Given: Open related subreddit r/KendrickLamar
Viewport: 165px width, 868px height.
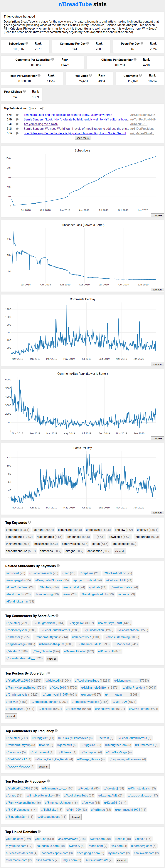Looking at the screenshot, I should tap(17, 601).
